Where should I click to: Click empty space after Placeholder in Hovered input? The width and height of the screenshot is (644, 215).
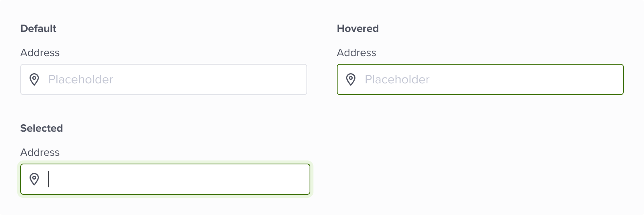527,79
